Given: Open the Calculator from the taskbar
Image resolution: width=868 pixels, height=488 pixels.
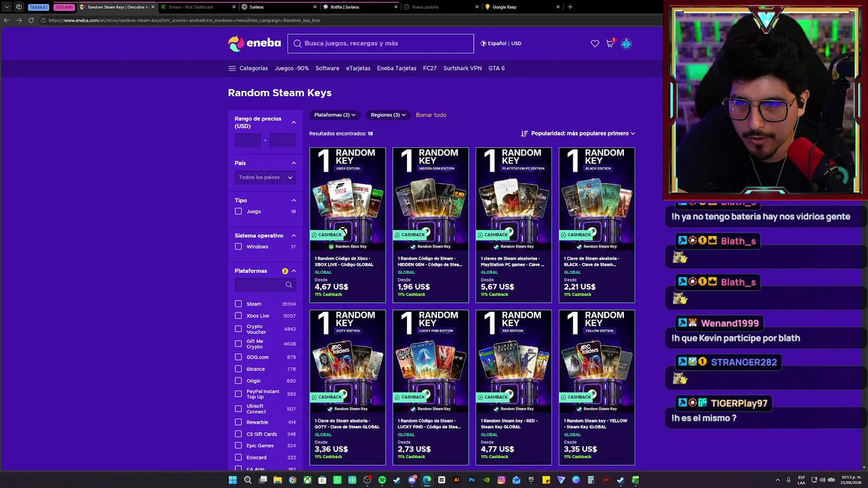Looking at the screenshot, I should pyautogui.click(x=591, y=480).
